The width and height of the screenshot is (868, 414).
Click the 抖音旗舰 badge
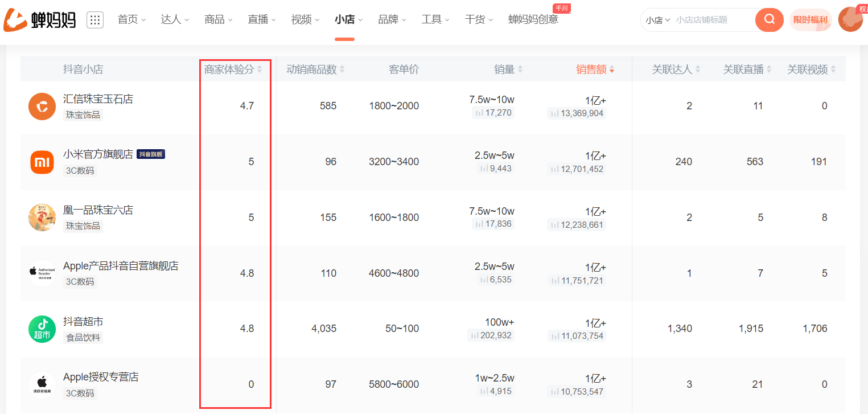coord(151,154)
